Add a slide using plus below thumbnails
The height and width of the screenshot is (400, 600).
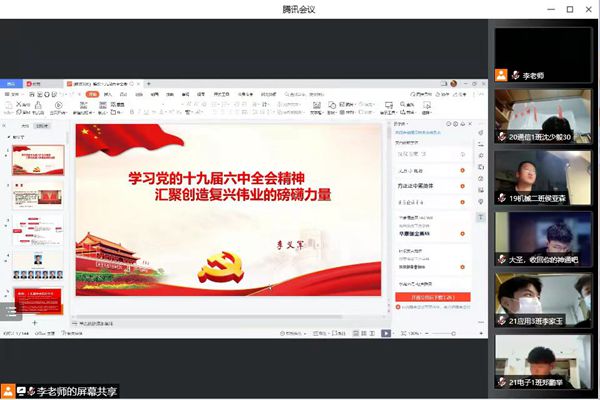pos(36,323)
